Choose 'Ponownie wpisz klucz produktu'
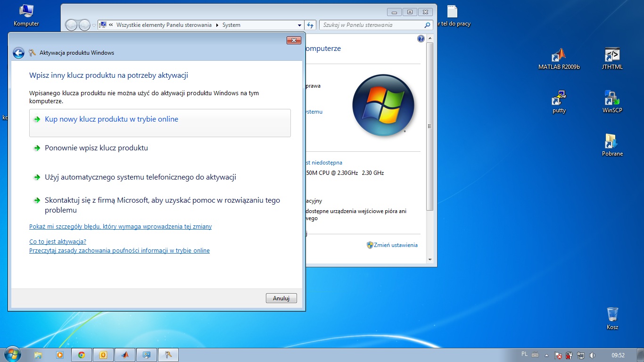Viewport: 644px width, 362px height. pos(95,148)
